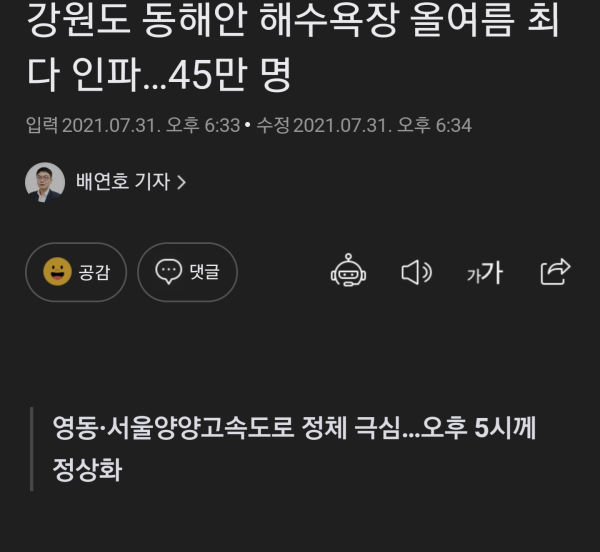
Task: Click the modified timestamp 수정 오후 6:34
Action: (364, 125)
